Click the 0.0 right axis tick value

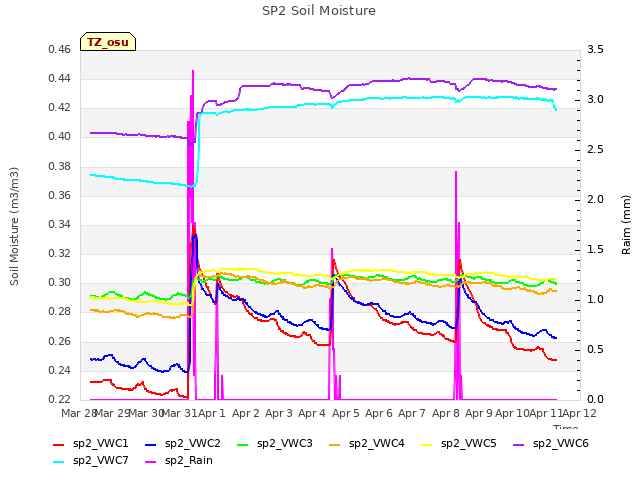(x=595, y=399)
